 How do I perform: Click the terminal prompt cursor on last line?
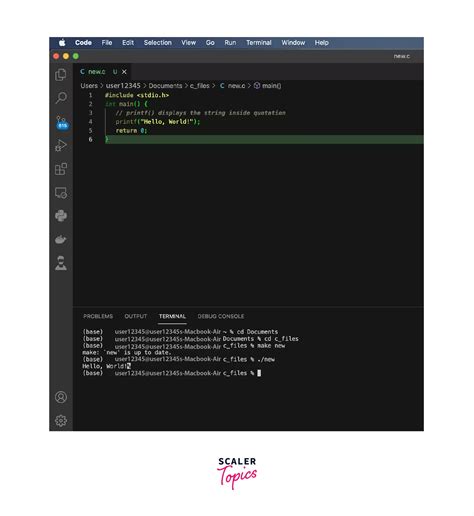click(259, 373)
